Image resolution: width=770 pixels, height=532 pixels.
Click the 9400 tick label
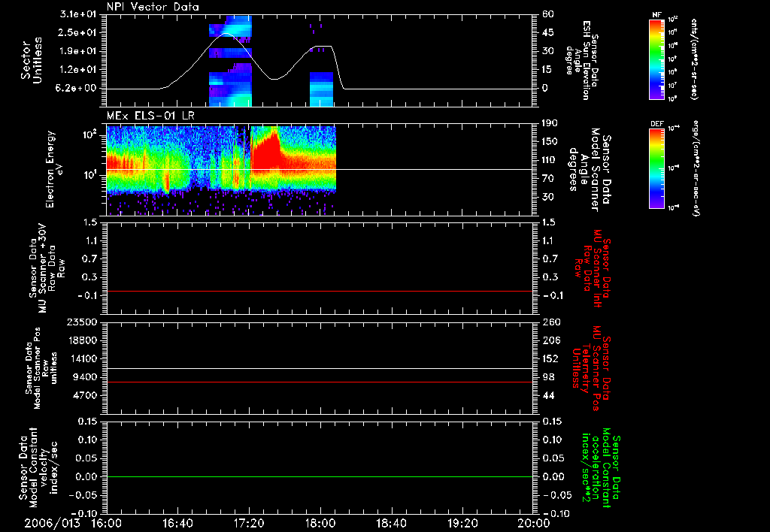tap(85, 377)
